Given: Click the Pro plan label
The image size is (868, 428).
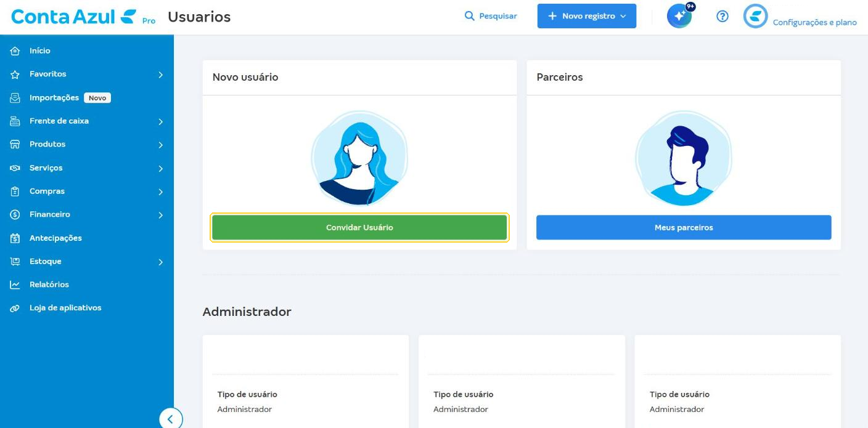Looking at the screenshot, I should (149, 21).
